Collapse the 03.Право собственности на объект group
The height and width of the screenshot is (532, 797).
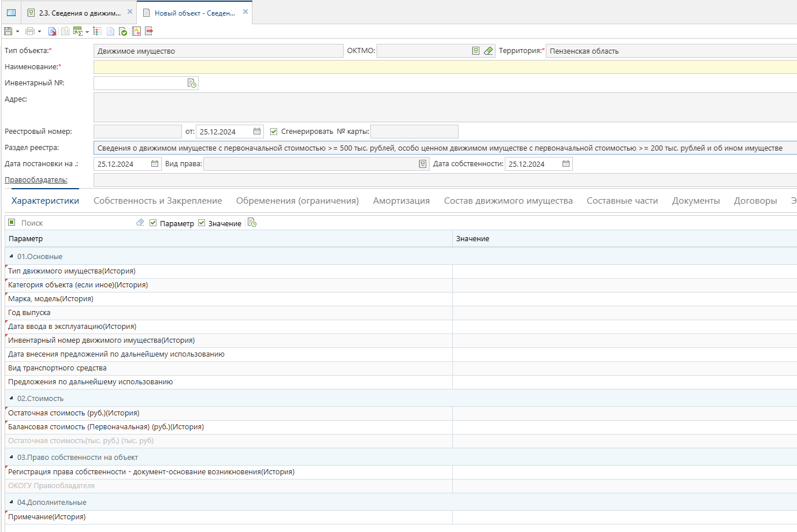pyautogui.click(x=12, y=457)
